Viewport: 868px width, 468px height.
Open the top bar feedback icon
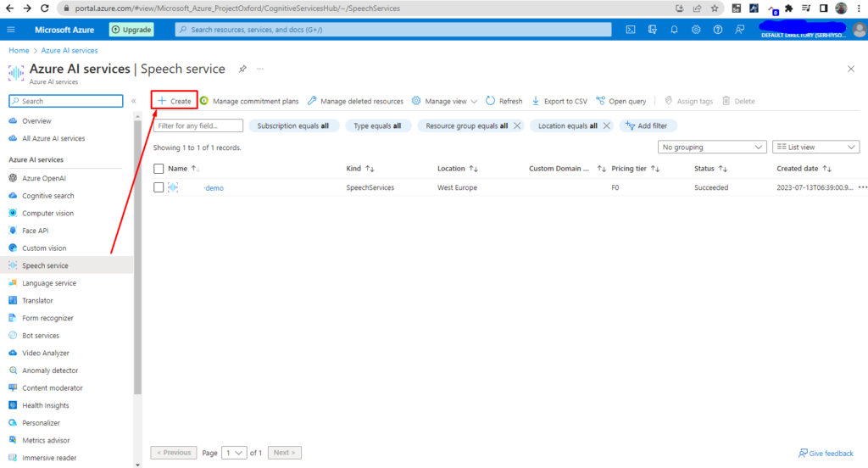(x=739, y=30)
